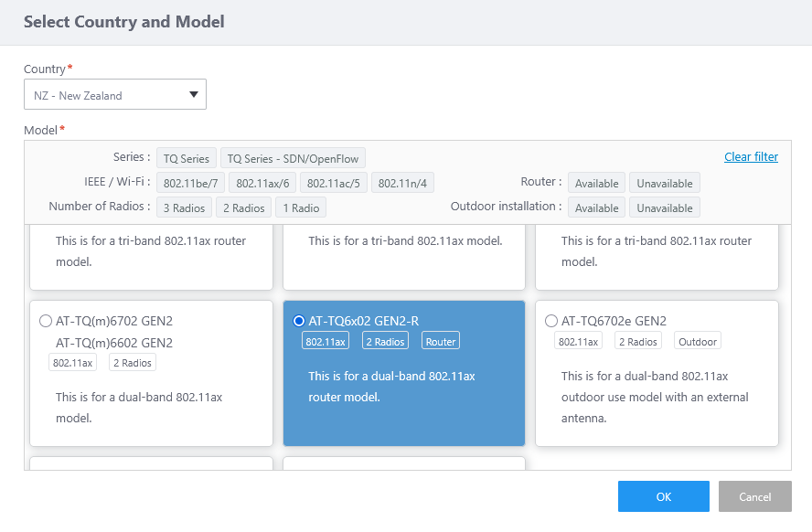Click the Outdoor tag on AT-TQ6702e GEN2

698,342
